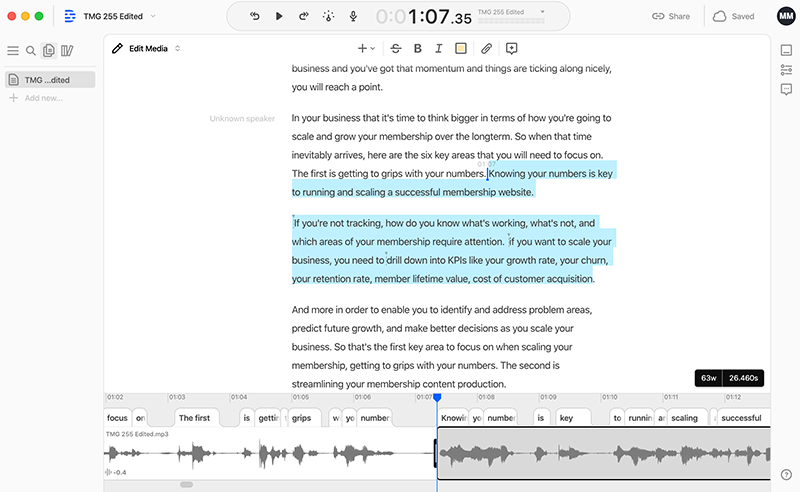800x492 pixels.
Task: Open the MM account avatar menu
Action: [x=785, y=16]
